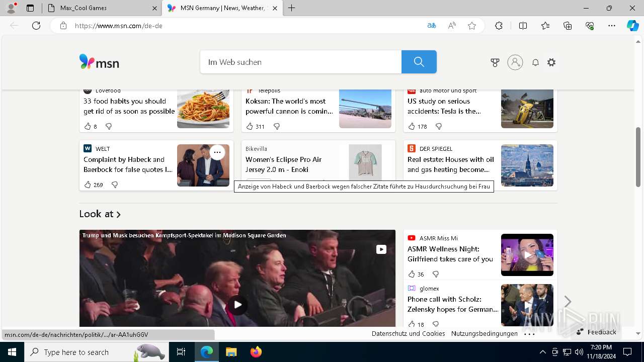This screenshot has height=362, width=644.
Task: Open US study Tesla accidents article
Action: pos(444,106)
